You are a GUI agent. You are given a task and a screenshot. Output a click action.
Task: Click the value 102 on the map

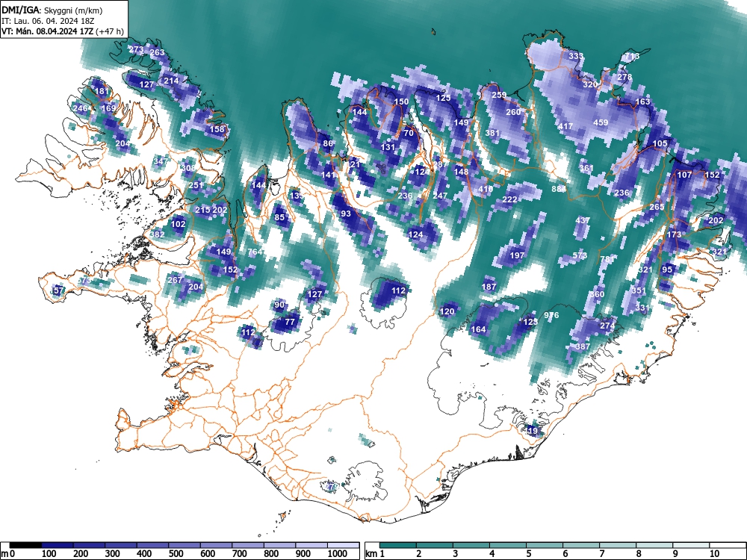(179, 224)
